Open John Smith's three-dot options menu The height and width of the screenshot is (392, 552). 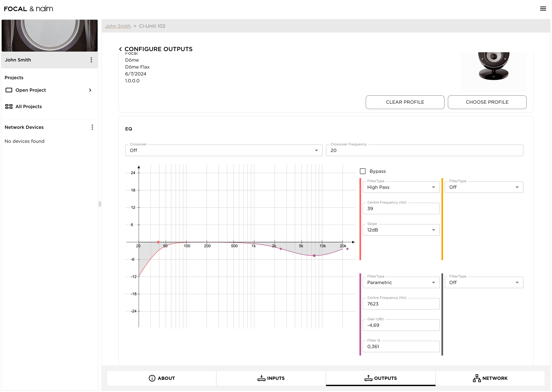pos(91,60)
